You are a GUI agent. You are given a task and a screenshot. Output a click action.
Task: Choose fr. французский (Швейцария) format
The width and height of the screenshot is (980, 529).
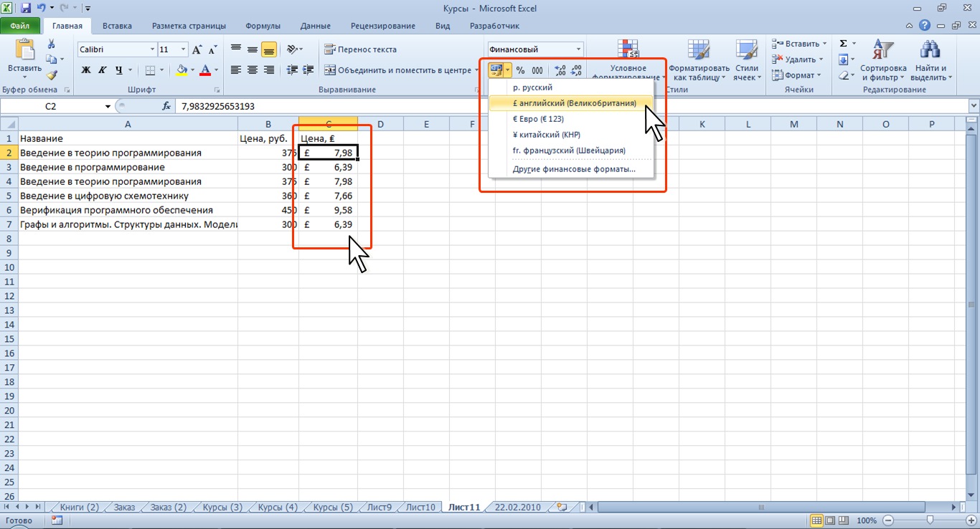572,151
